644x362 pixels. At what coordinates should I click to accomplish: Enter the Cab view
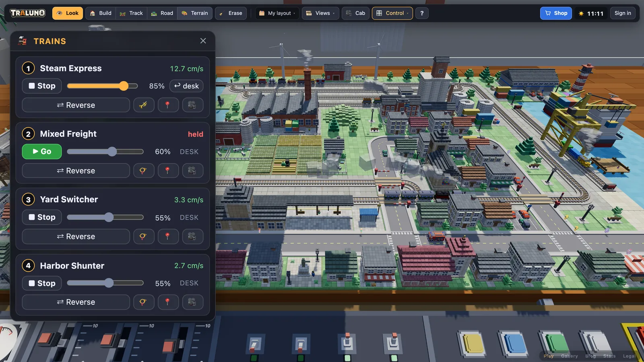(356, 13)
